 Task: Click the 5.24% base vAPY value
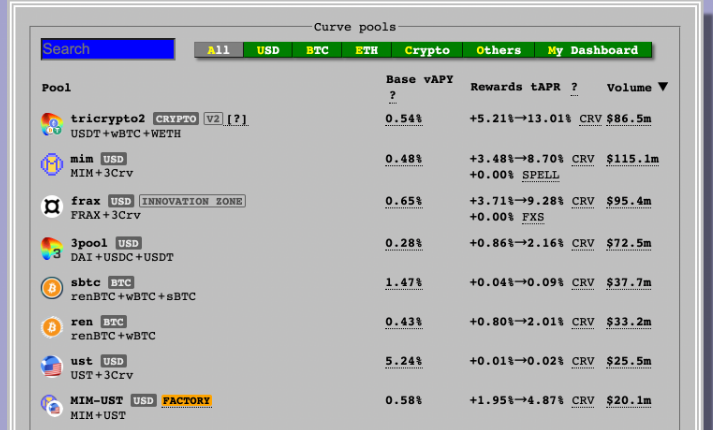pos(404,361)
